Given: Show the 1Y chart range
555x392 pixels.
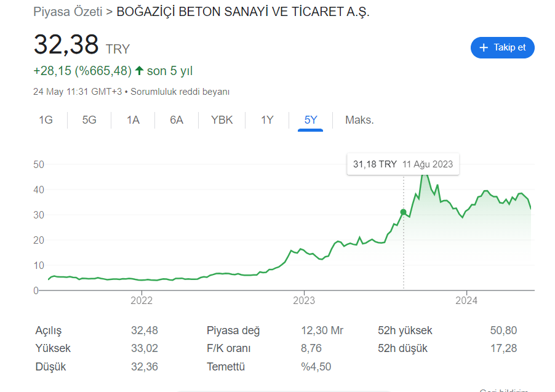Looking at the screenshot, I should tap(267, 120).
